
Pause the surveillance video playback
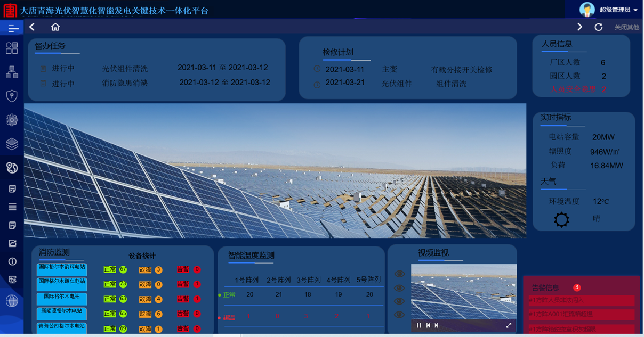pyautogui.click(x=419, y=325)
